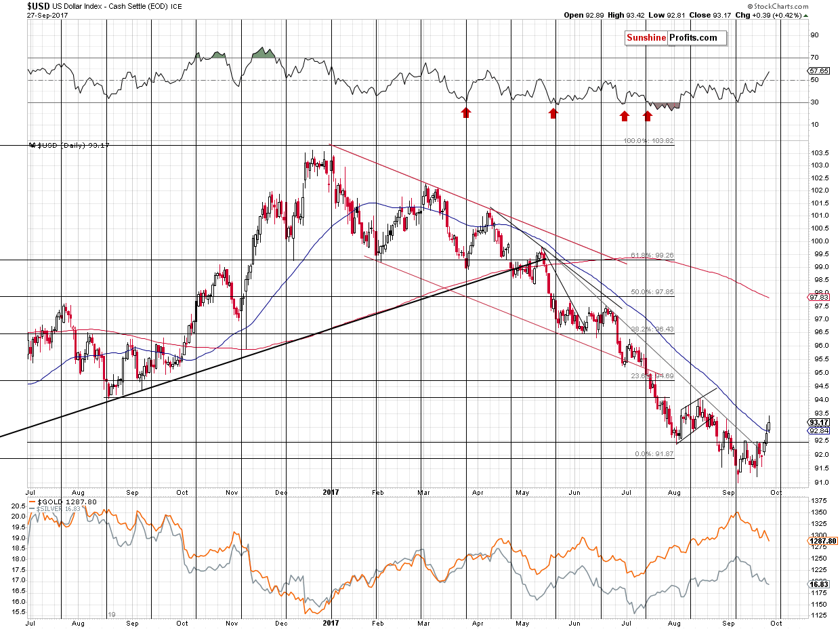
Task: Click the RSI axis label 90
Action: (815, 36)
